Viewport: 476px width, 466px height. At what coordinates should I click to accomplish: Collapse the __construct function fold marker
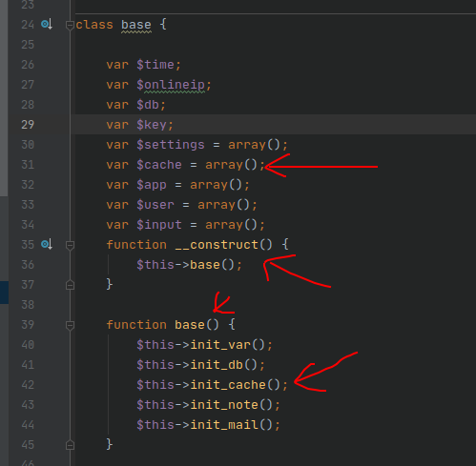click(70, 245)
